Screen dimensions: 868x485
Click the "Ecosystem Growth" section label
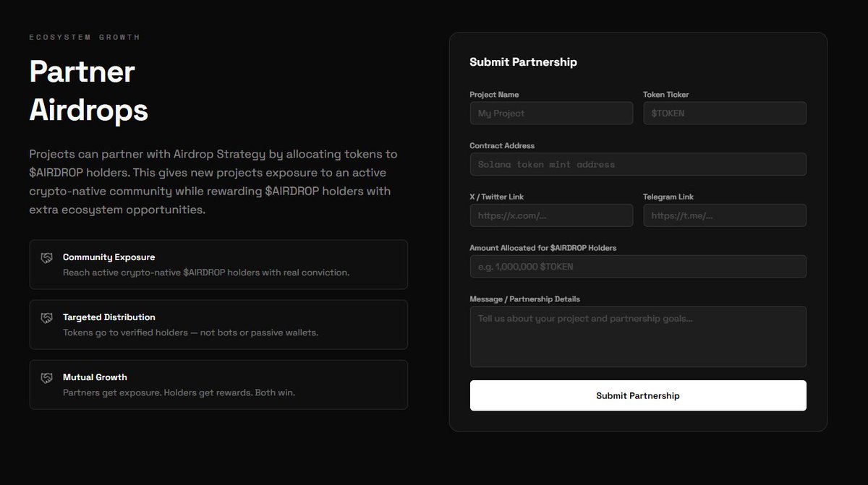tap(85, 37)
